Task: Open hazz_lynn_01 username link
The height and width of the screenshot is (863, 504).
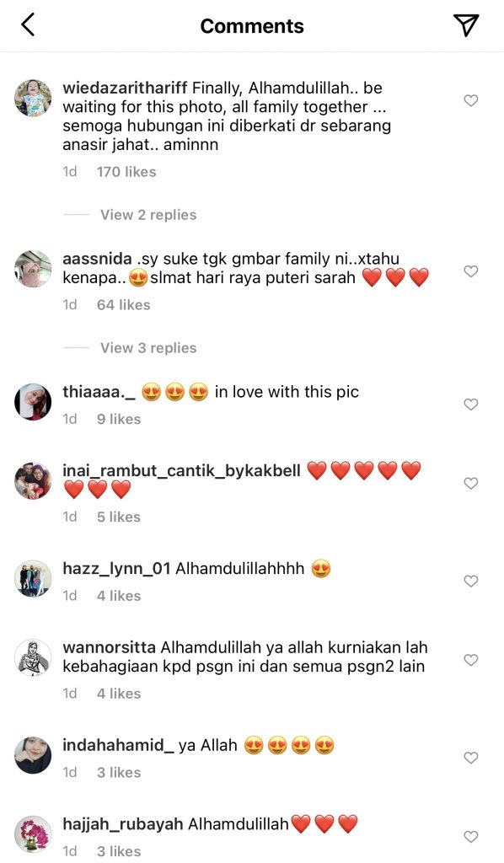Action: [116, 569]
